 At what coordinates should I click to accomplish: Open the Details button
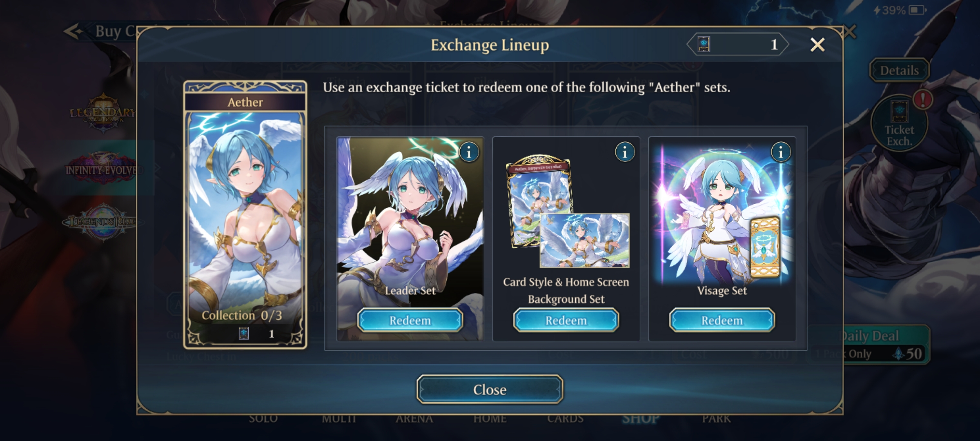click(899, 70)
